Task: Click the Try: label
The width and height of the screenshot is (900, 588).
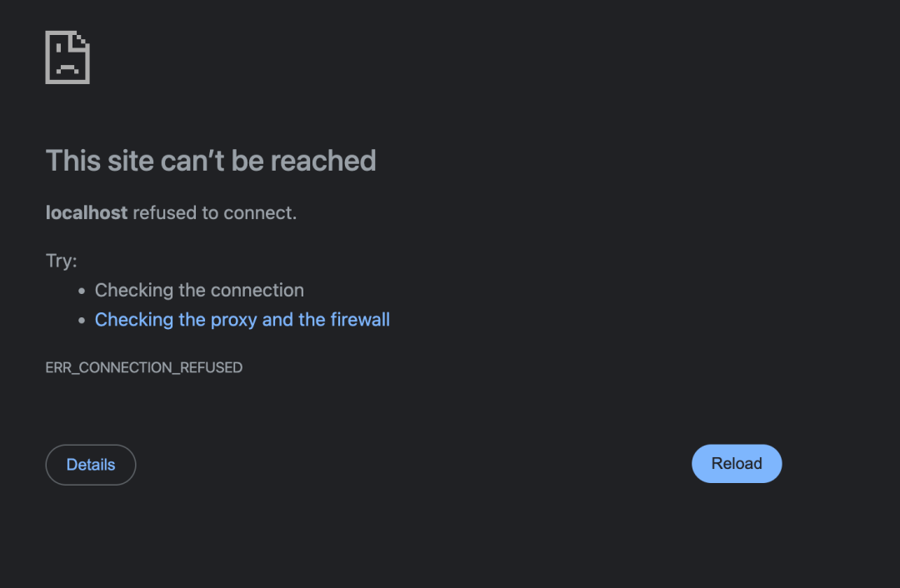Action: coord(62,261)
